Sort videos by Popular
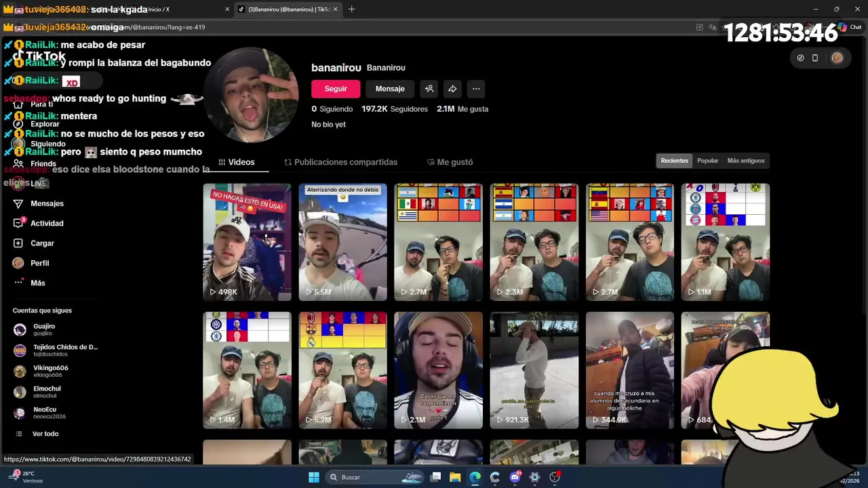 tap(707, 161)
